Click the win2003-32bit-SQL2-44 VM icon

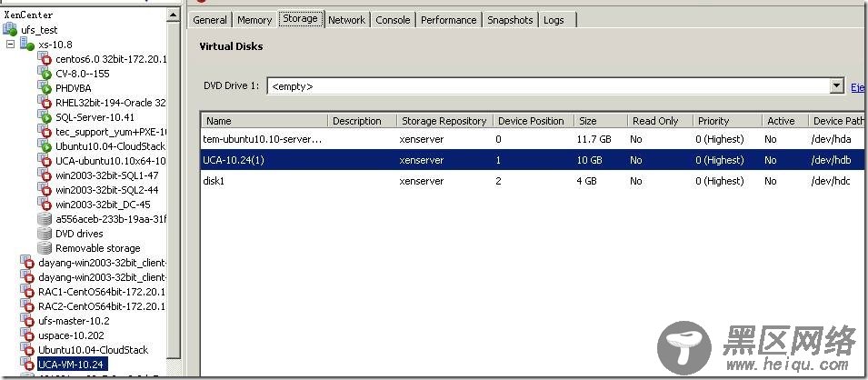(45, 189)
